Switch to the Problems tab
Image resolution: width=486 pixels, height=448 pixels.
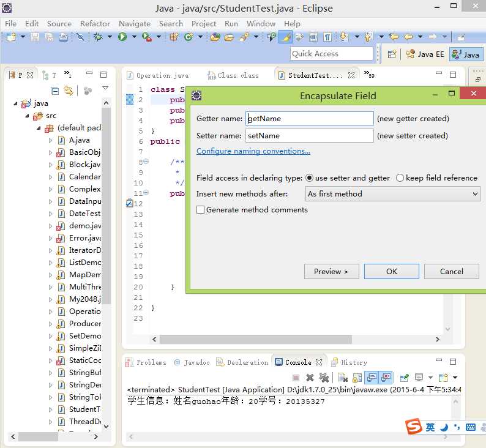[146, 362]
